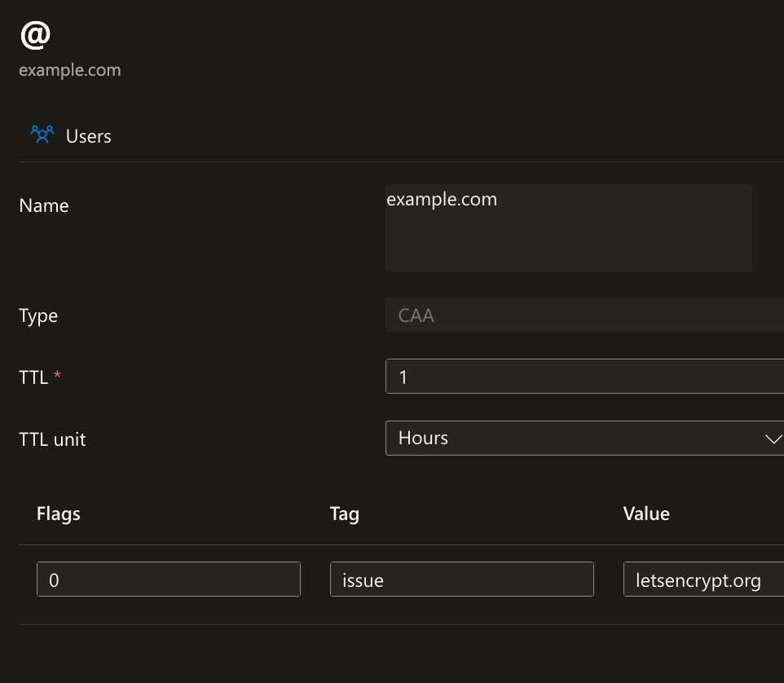This screenshot has height=683, width=784.
Task: Open the TTL unit Hours dropdown
Action: click(x=584, y=438)
